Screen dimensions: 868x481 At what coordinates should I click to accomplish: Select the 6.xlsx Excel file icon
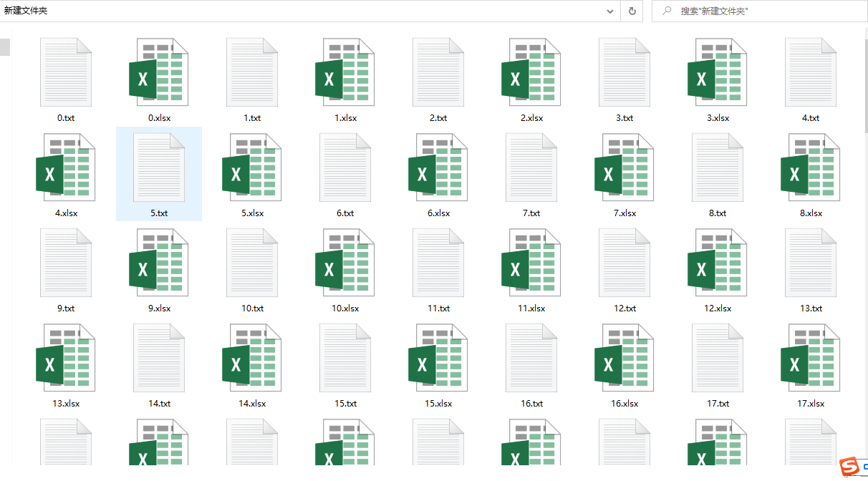[x=438, y=166]
